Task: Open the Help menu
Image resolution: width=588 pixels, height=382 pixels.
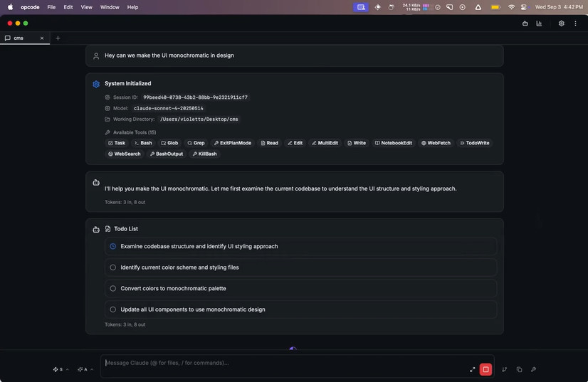Action: 132,7
